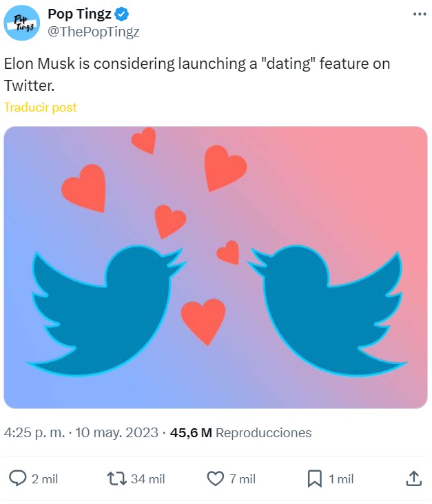Click 'Traducir post' to translate
The image size is (432, 504).
(41, 107)
